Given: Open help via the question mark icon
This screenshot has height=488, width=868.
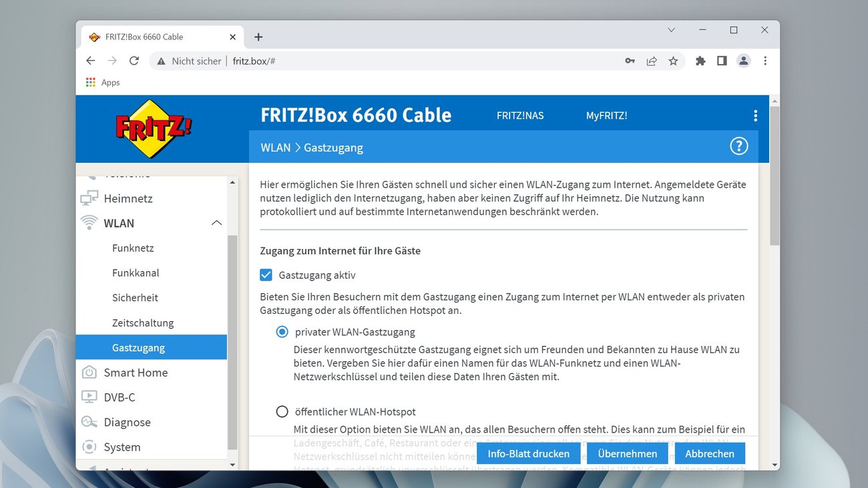Looking at the screenshot, I should tap(738, 146).
